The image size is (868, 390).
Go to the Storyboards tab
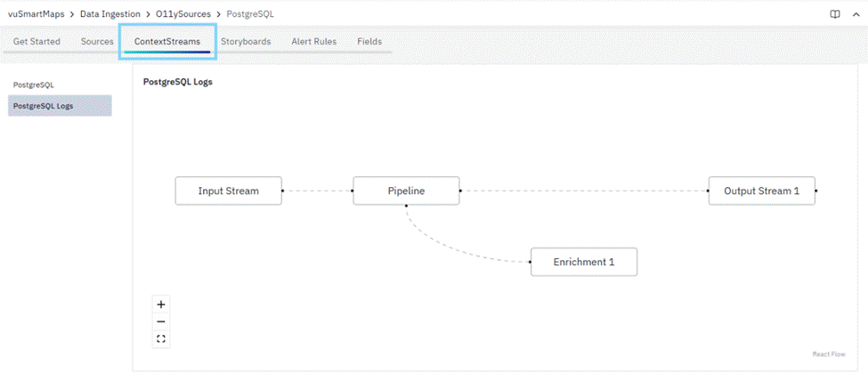(x=246, y=42)
